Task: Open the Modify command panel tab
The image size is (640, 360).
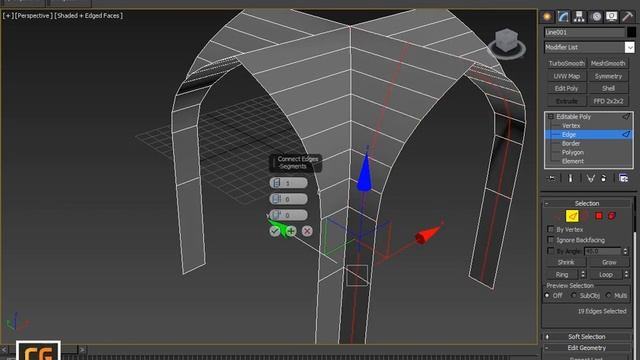Action: [x=563, y=16]
